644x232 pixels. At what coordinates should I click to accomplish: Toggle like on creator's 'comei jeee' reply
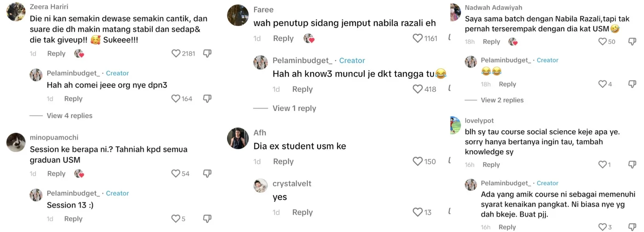(176, 99)
